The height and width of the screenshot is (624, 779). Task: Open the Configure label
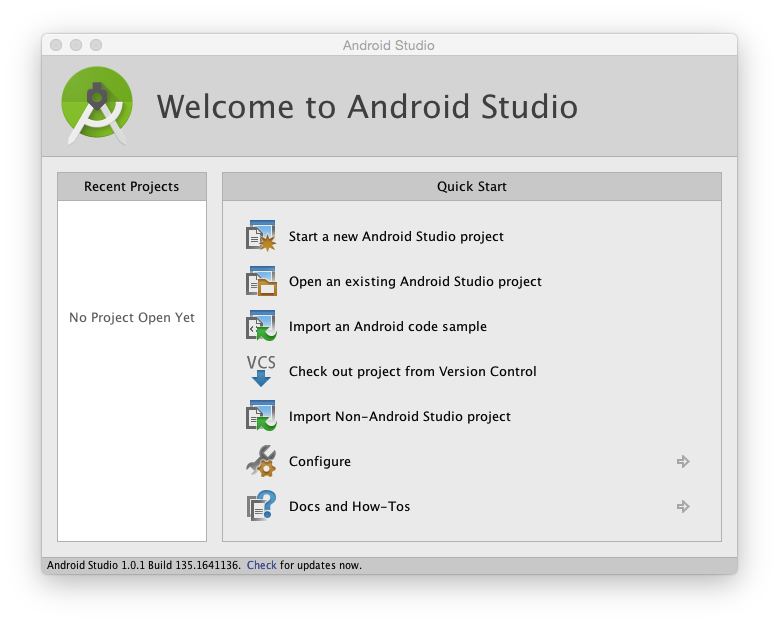pos(320,462)
